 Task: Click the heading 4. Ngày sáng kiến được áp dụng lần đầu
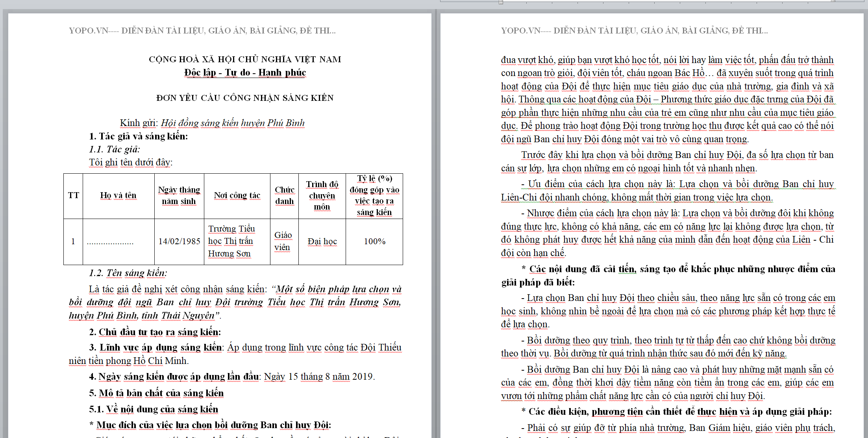coord(174,377)
